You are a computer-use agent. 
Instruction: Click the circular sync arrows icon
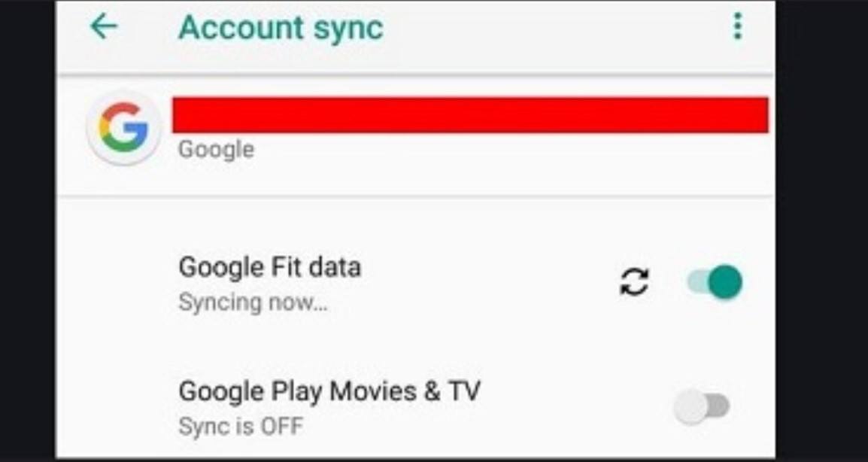tap(634, 282)
